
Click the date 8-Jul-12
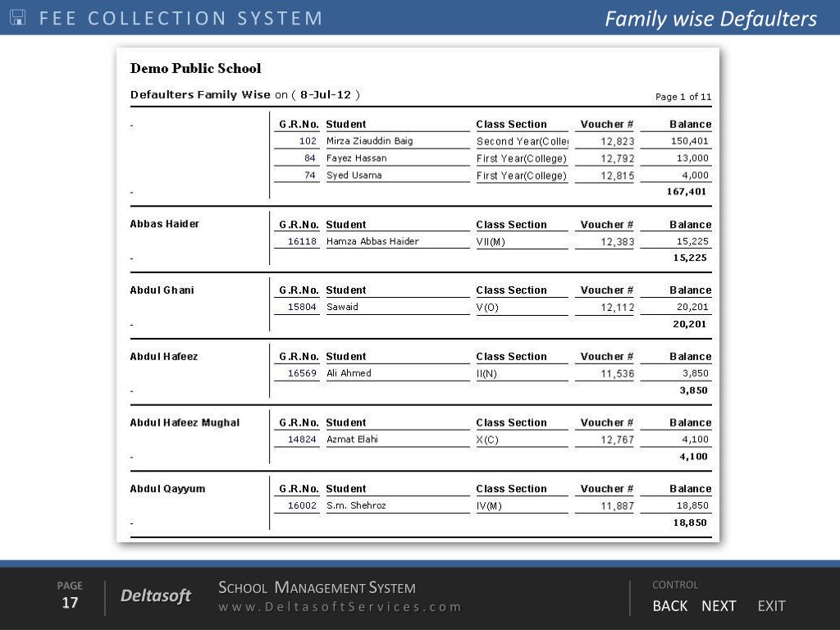click(x=325, y=95)
